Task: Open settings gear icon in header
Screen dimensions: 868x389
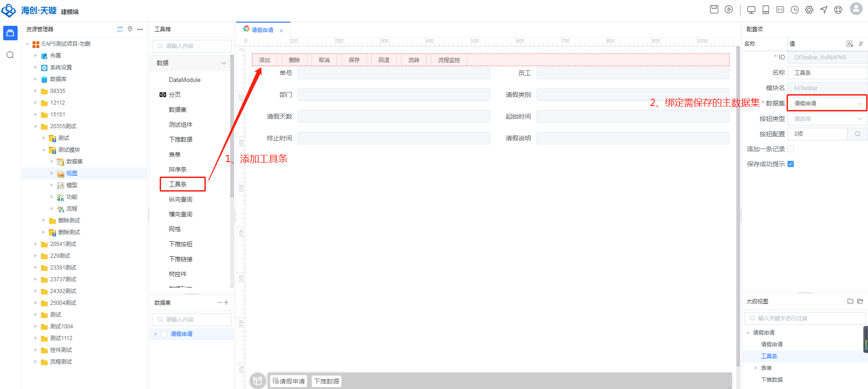Action: (809, 10)
